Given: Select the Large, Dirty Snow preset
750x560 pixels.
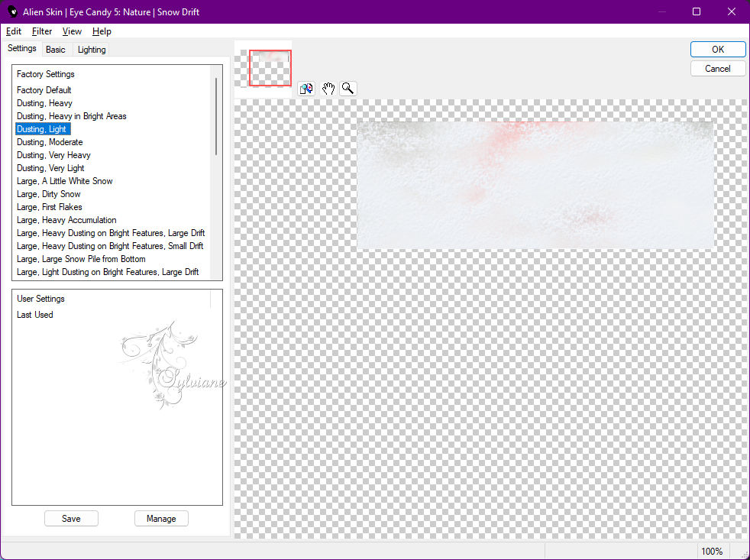Looking at the screenshot, I should [x=48, y=194].
